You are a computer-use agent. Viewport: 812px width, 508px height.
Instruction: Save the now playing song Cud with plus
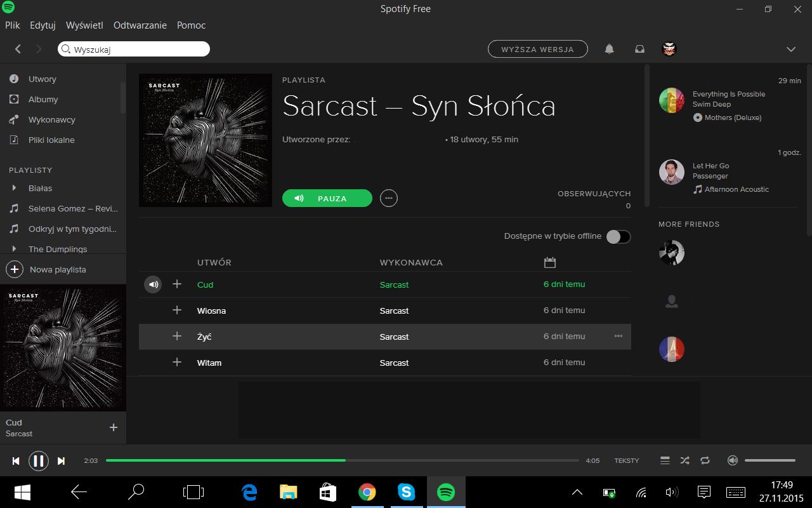(114, 427)
